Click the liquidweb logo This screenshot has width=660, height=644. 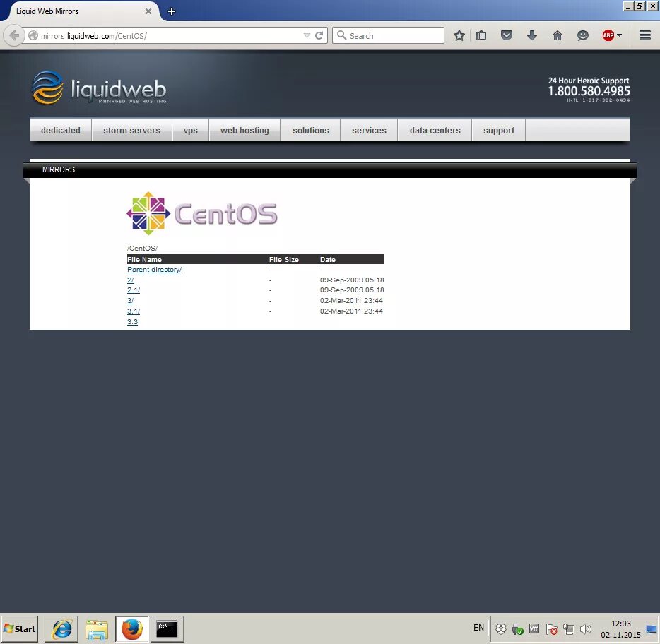(100, 88)
